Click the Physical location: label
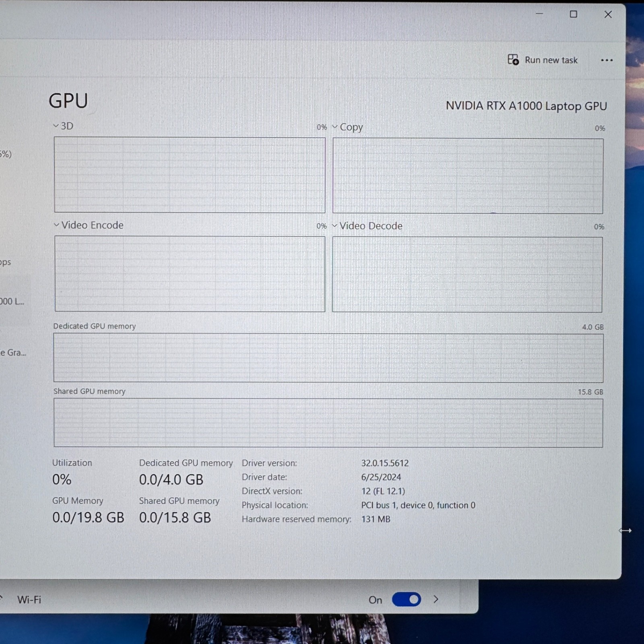644x644 pixels. [275, 505]
